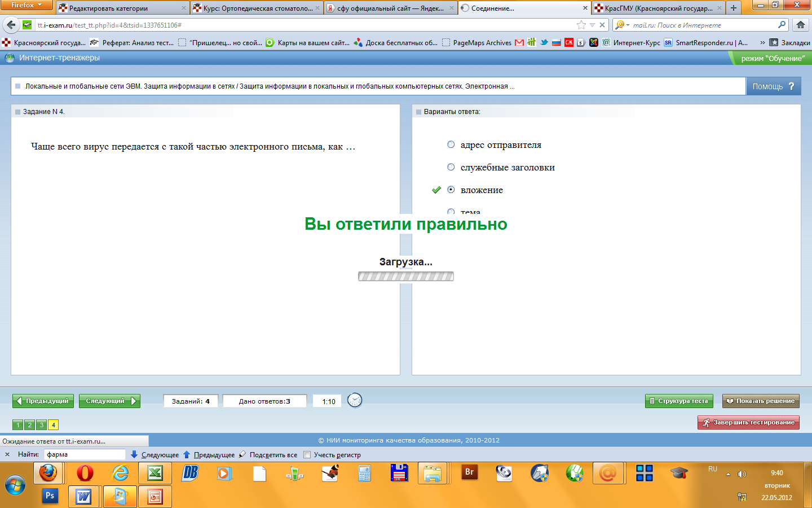
Task: Open Word from the taskbar
Action: [83, 496]
